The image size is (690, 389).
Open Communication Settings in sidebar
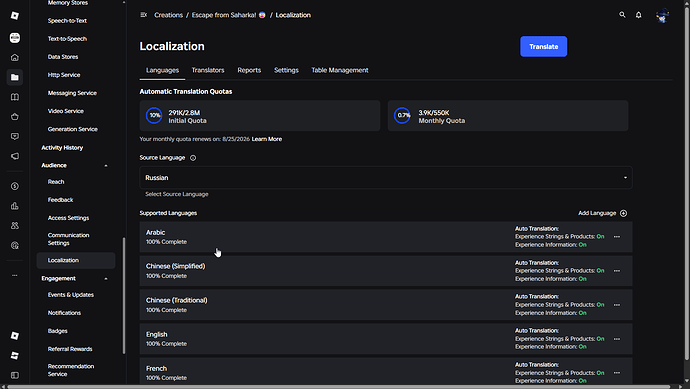(x=68, y=239)
